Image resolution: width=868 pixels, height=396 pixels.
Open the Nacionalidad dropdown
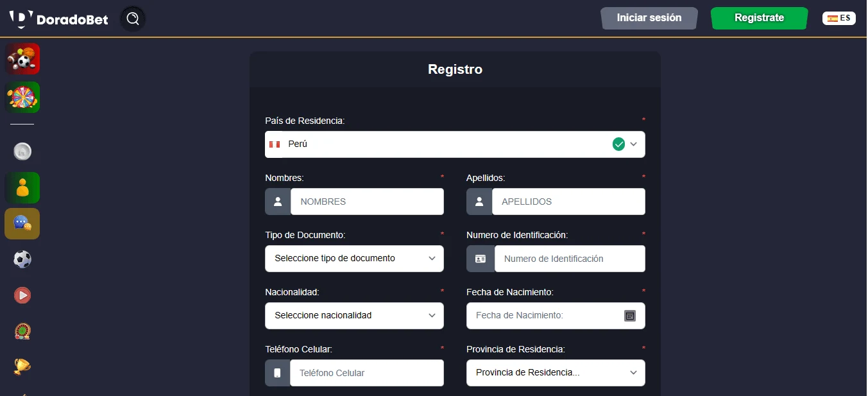pyautogui.click(x=354, y=316)
